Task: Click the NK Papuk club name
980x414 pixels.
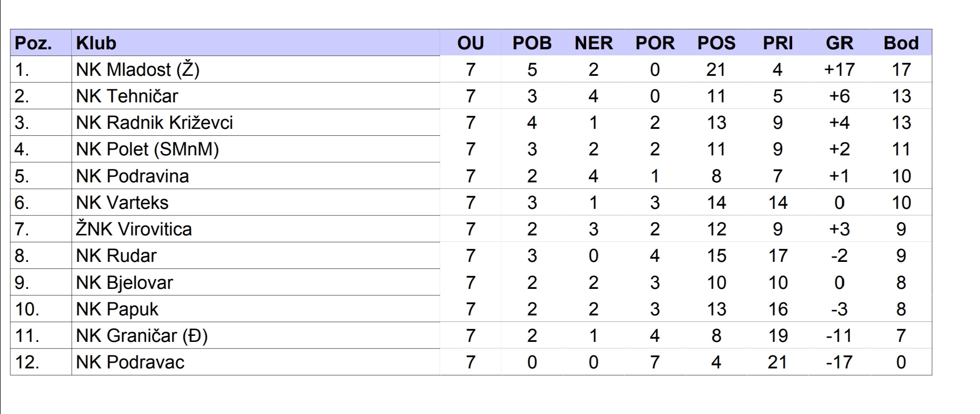Action: pos(117,309)
